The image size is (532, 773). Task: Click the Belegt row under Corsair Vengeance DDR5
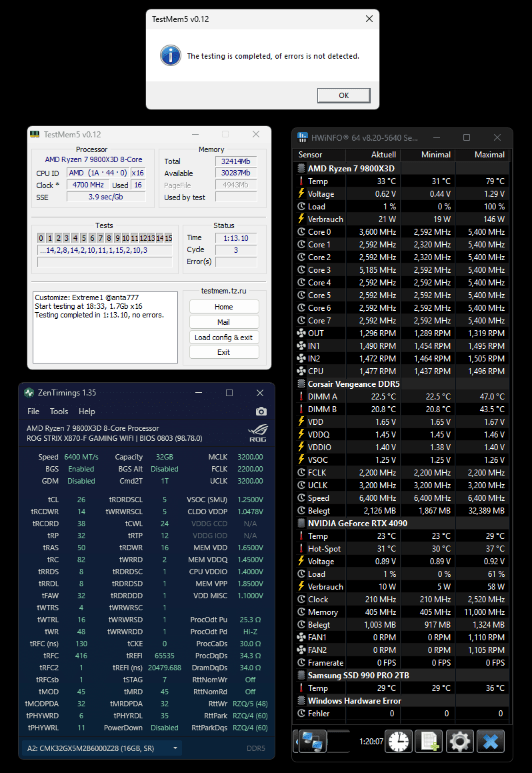pyautogui.click(x=401, y=511)
